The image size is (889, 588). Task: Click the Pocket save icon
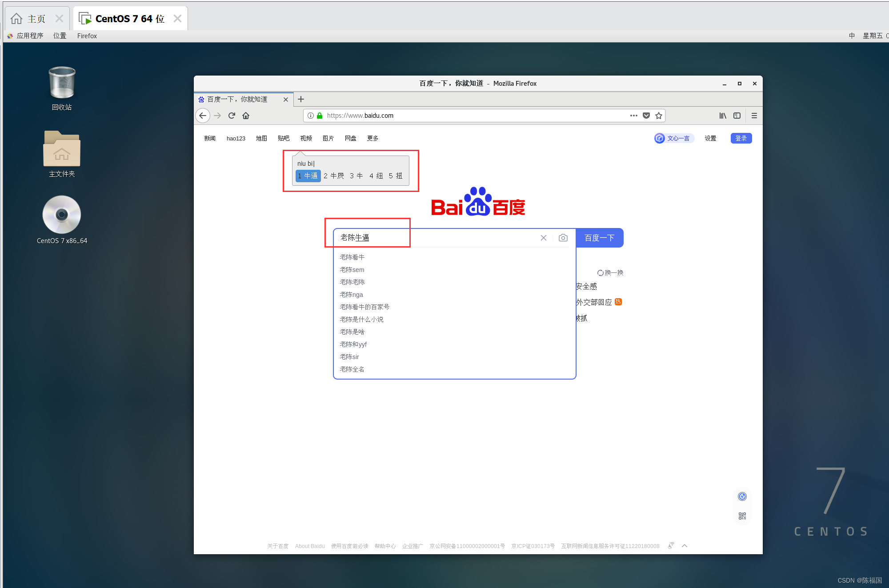click(646, 116)
